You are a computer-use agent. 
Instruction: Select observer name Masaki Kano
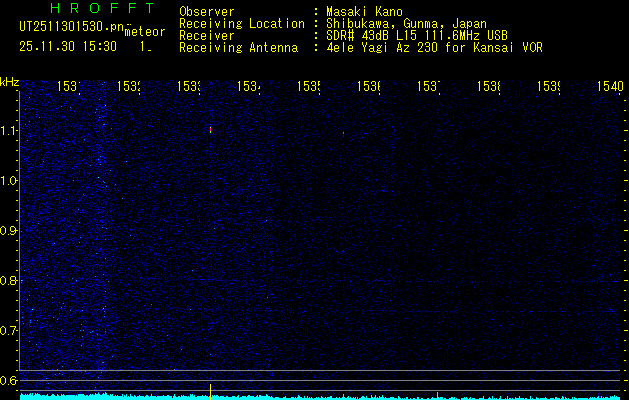pos(364,12)
